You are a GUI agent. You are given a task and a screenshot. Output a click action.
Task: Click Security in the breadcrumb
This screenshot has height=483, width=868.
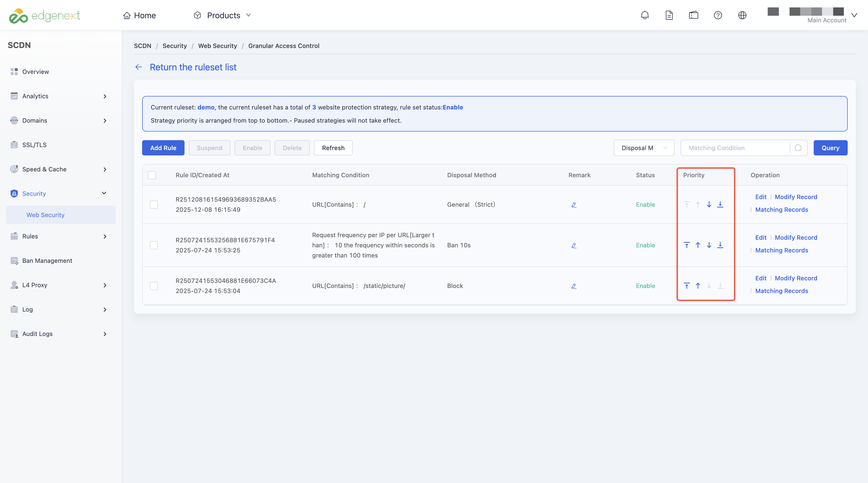175,46
